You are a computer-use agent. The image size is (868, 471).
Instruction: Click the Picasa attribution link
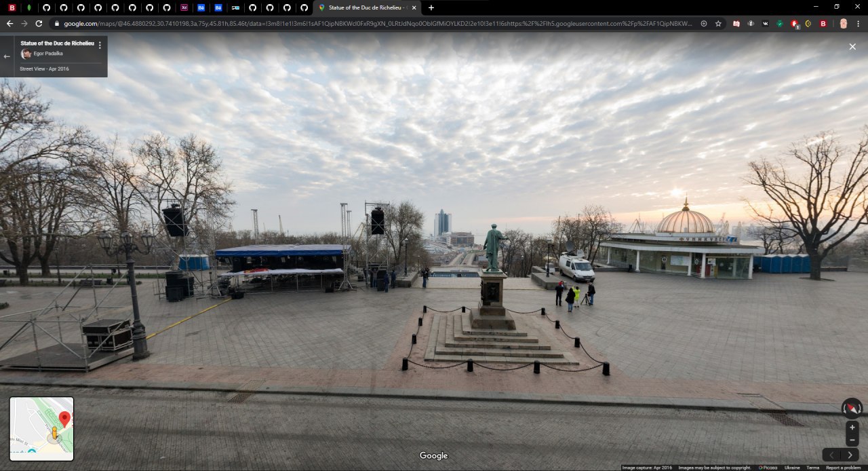coord(768,468)
